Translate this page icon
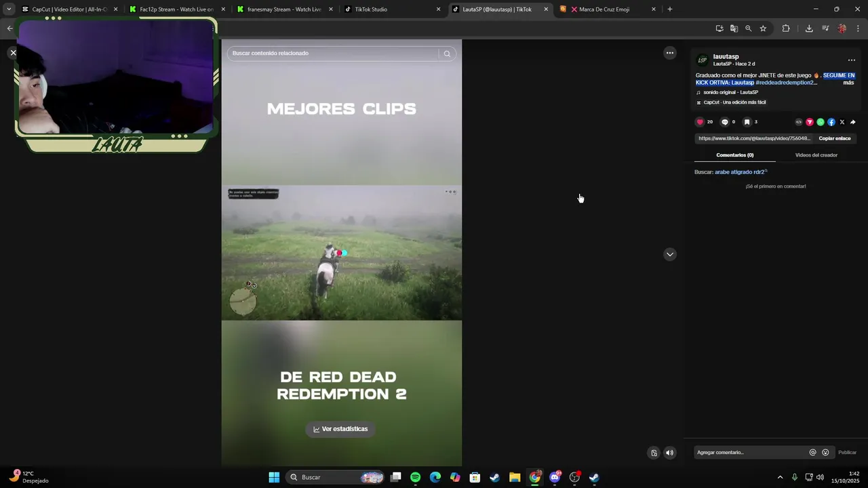Image resolution: width=868 pixels, height=488 pixels. pyautogui.click(x=734, y=28)
